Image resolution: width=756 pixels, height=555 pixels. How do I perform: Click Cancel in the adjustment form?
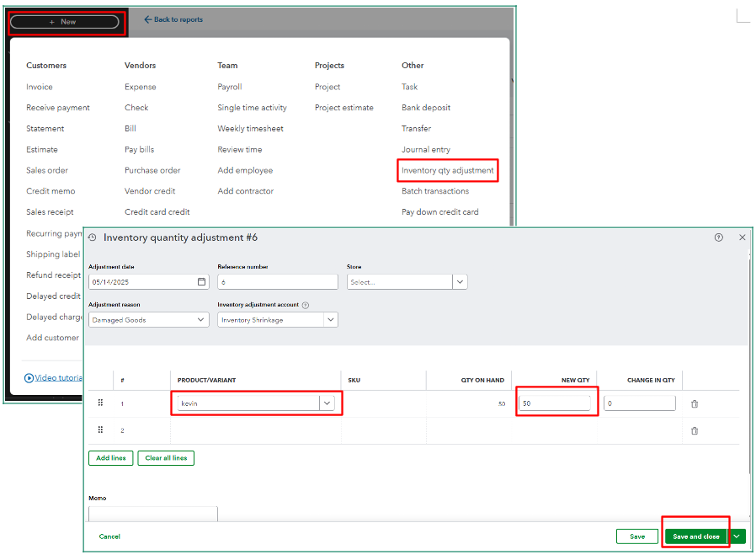point(109,536)
